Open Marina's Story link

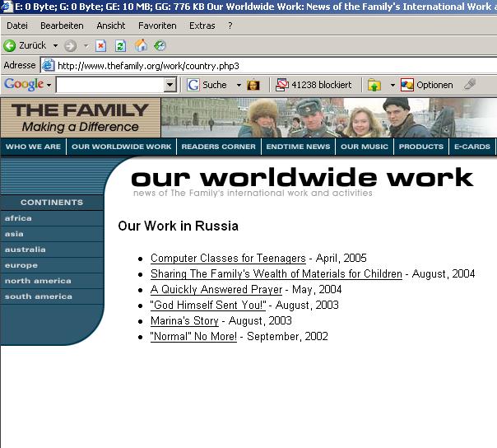184,321
